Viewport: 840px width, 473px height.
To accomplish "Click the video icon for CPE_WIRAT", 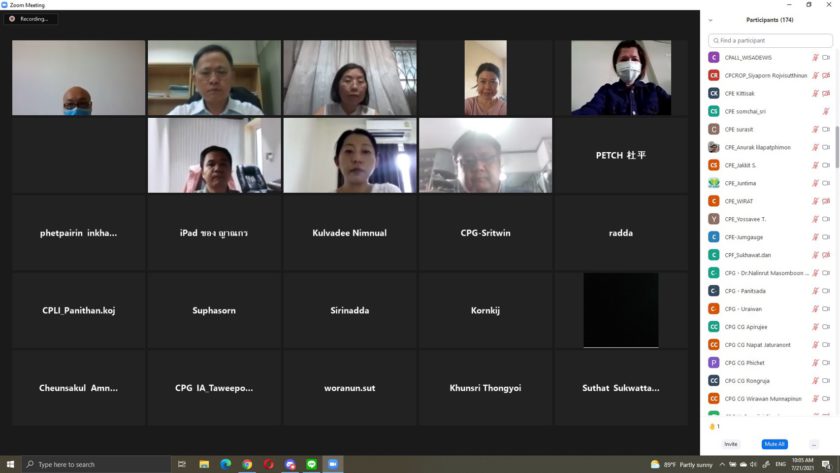I will pos(826,201).
